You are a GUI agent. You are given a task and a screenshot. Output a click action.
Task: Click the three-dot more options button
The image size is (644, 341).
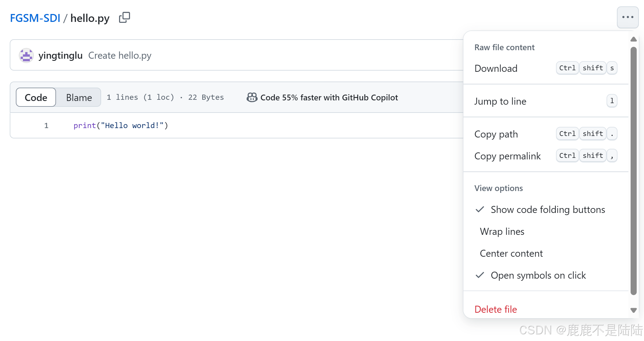point(628,17)
